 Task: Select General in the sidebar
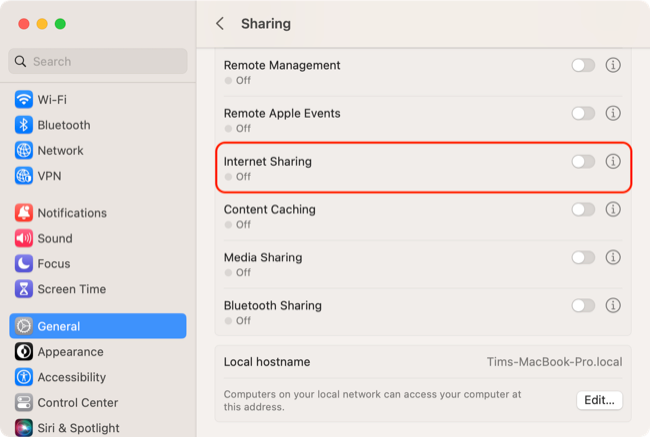(x=98, y=326)
